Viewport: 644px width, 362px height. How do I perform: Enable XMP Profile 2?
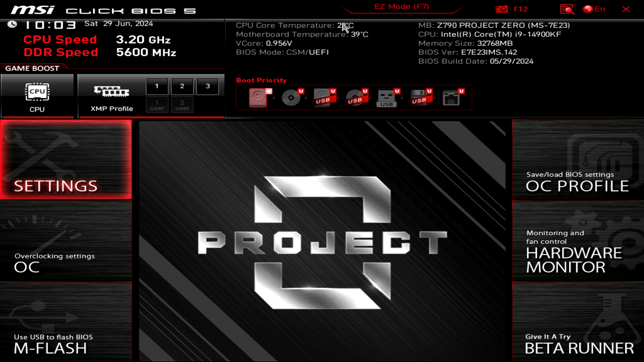click(182, 86)
